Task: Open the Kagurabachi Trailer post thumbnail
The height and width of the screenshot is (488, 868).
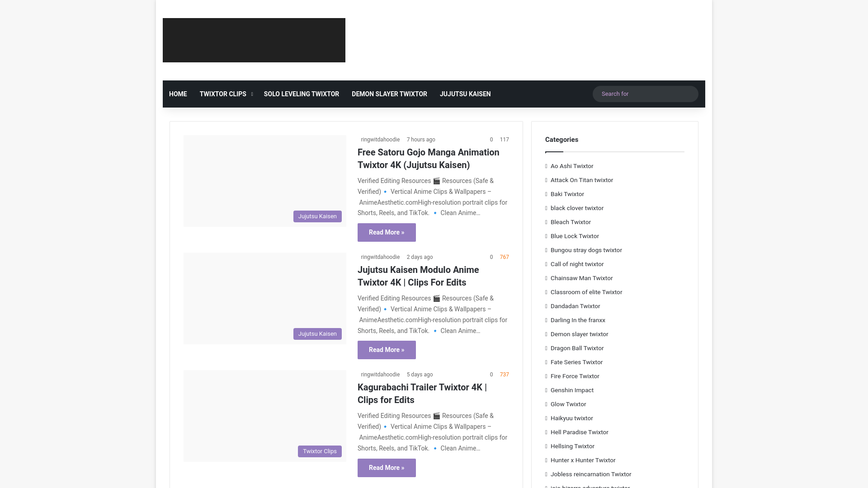Action: 265,416
